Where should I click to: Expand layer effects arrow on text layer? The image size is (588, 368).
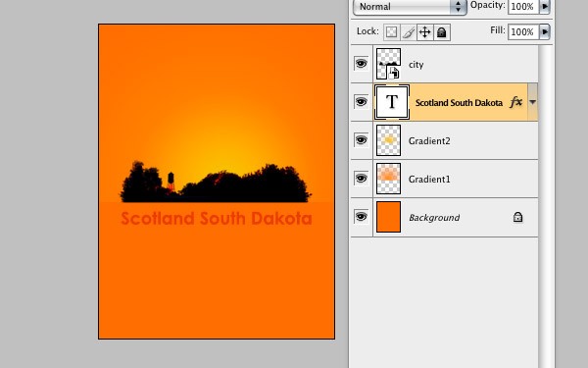532,102
